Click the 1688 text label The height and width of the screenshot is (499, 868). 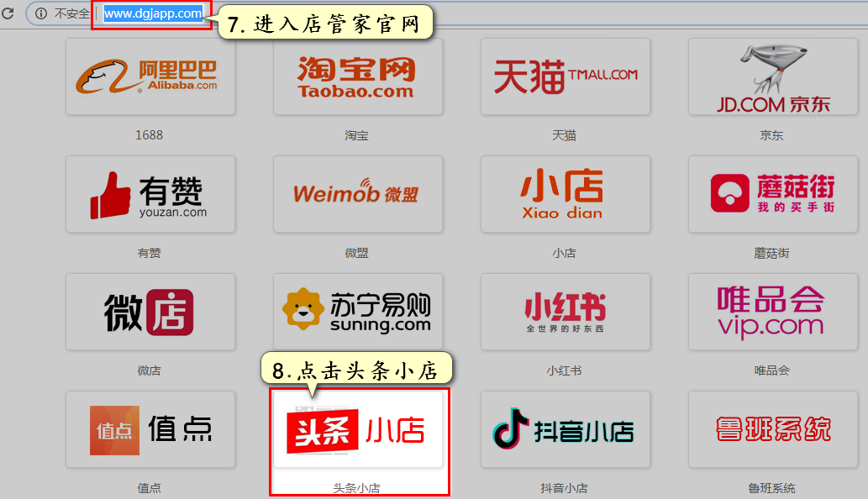[x=149, y=135]
